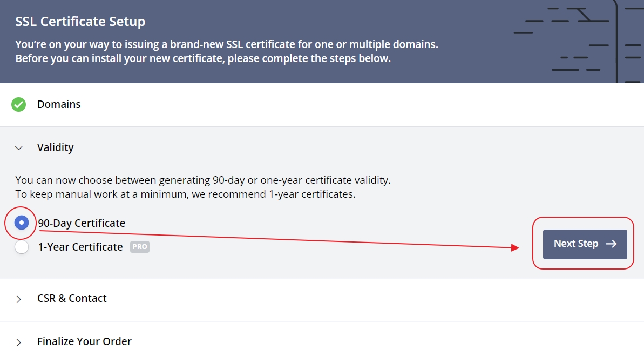Expand the CSR & Contact section chevron
The height and width of the screenshot is (363, 644).
tap(18, 299)
